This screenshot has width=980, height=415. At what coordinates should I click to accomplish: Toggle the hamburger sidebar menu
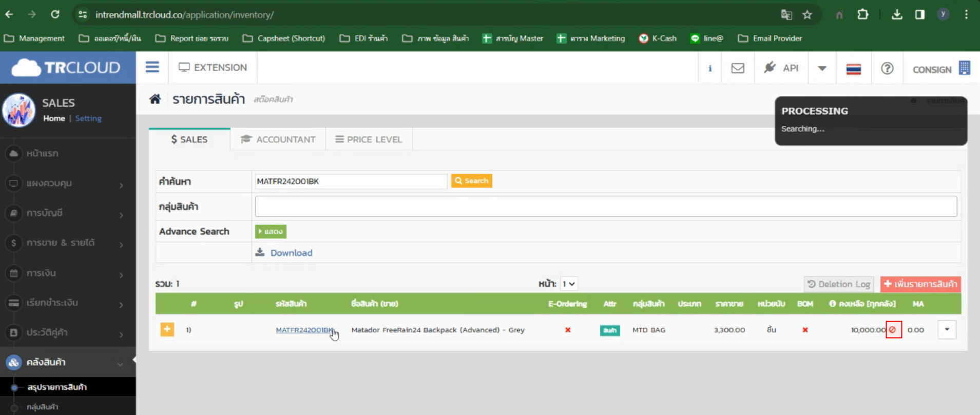pos(152,67)
